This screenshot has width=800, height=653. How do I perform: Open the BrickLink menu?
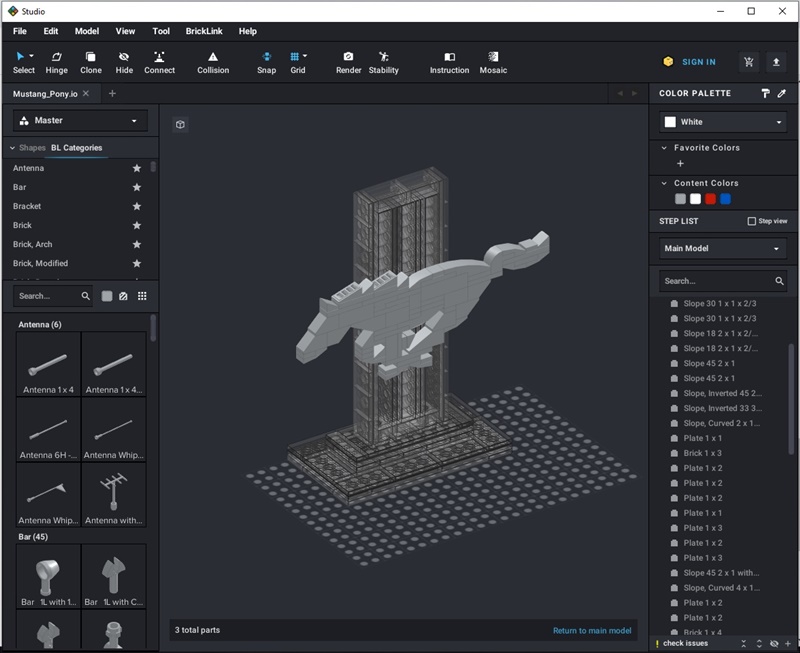pos(203,31)
